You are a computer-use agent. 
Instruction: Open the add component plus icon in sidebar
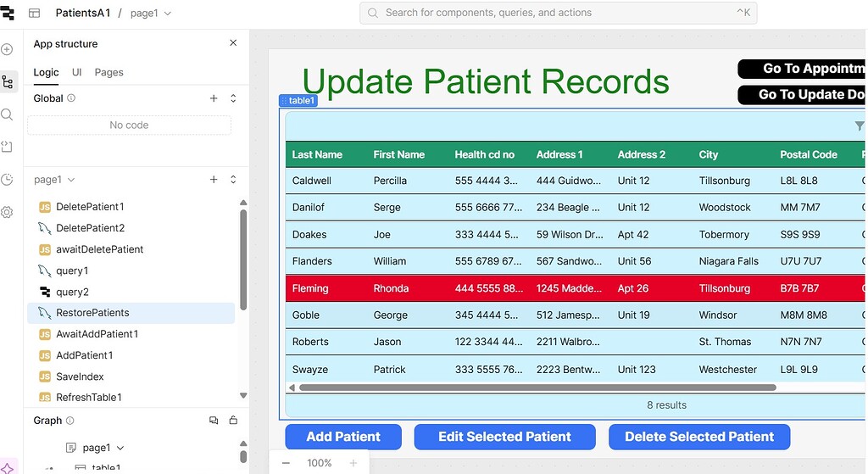7,49
